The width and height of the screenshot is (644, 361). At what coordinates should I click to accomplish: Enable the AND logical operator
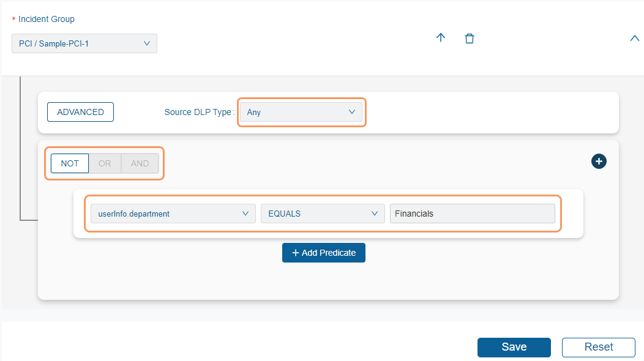(x=140, y=163)
